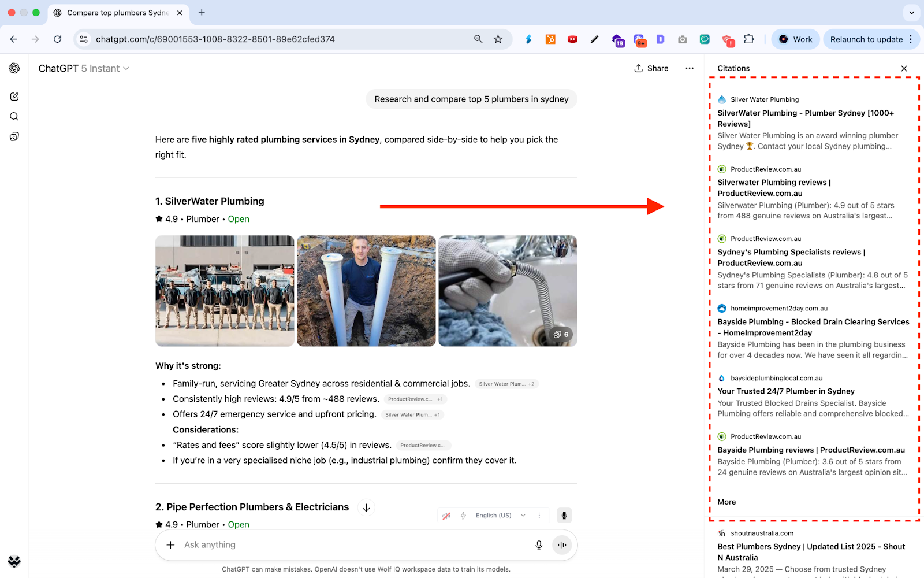Close the Citations panel
Screen dimensions: 924x578
904,68
